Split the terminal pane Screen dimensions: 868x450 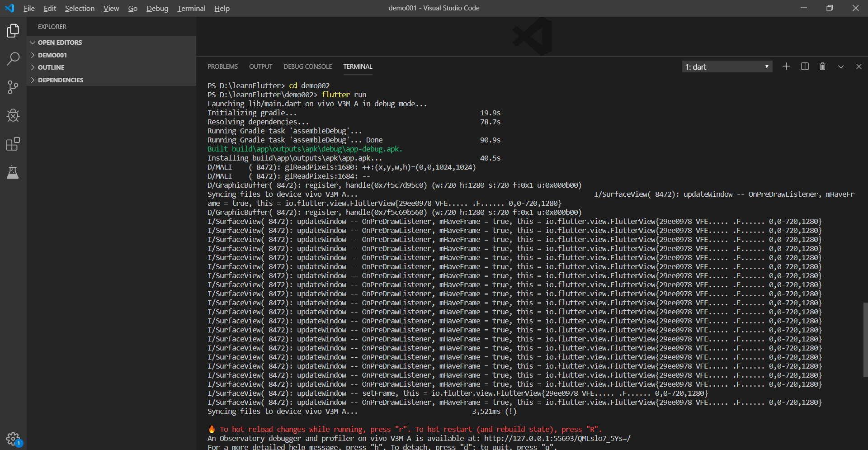(x=805, y=66)
